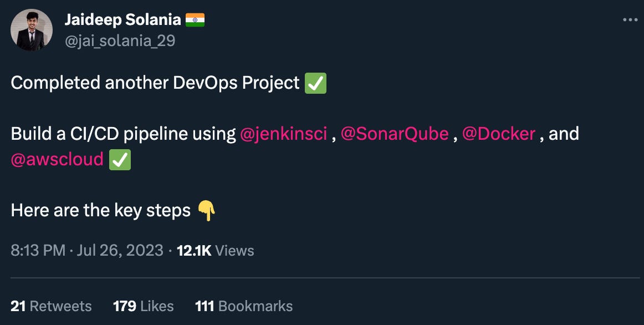Open the @SonarQube mention
This screenshot has height=325, width=644.
click(x=395, y=134)
